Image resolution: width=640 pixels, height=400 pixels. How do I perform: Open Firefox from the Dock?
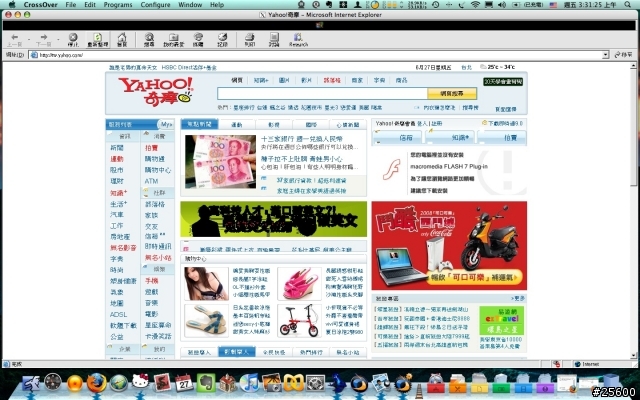pos(96,383)
